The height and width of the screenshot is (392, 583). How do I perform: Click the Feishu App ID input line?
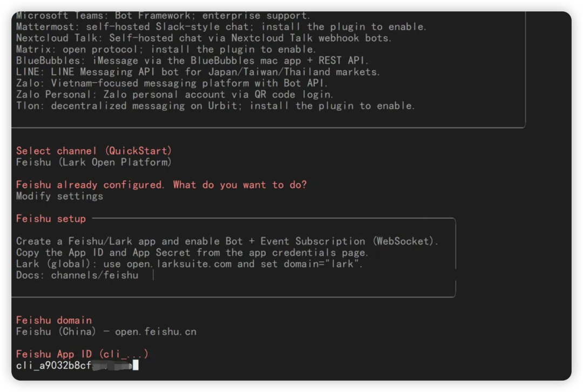pos(77,365)
